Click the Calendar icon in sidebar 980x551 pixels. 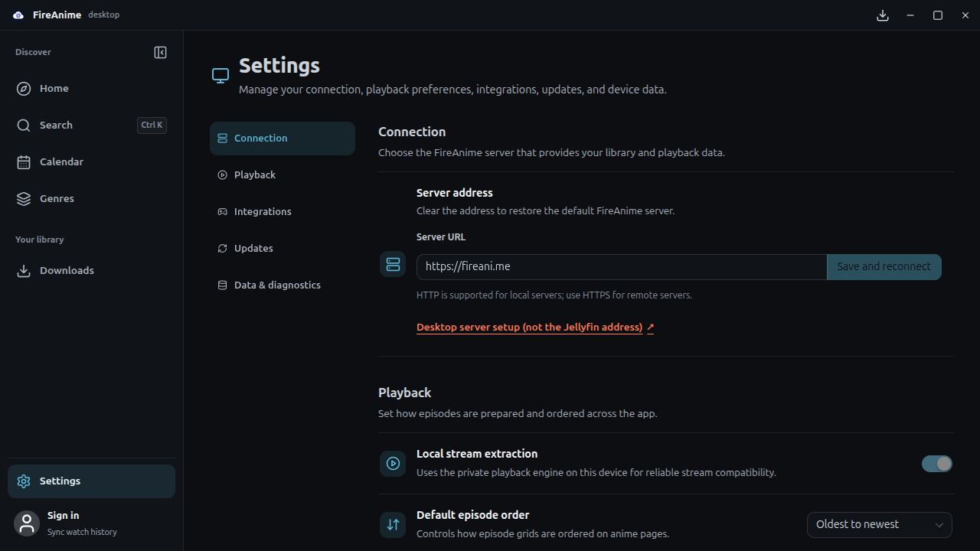[24, 162]
